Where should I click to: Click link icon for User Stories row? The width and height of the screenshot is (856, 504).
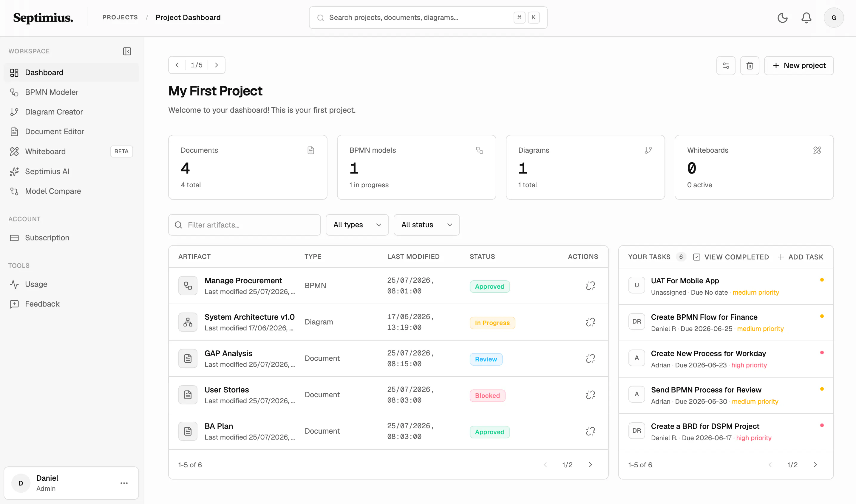[x=590, y=395]
